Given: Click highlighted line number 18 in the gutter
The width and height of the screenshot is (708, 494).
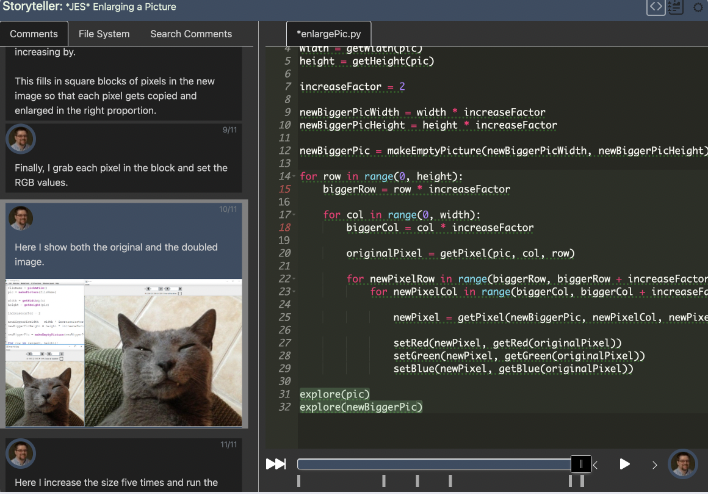Looking at the screenshot, I should point(285,228).
